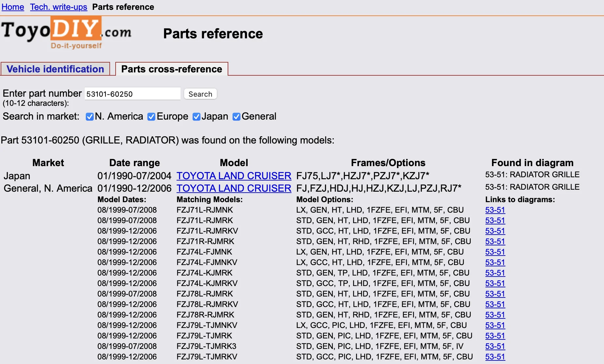Viewport: 604px width, 364px height.
Task: Click the Parts reference breadcrumb text
Action: coord(123,7)
